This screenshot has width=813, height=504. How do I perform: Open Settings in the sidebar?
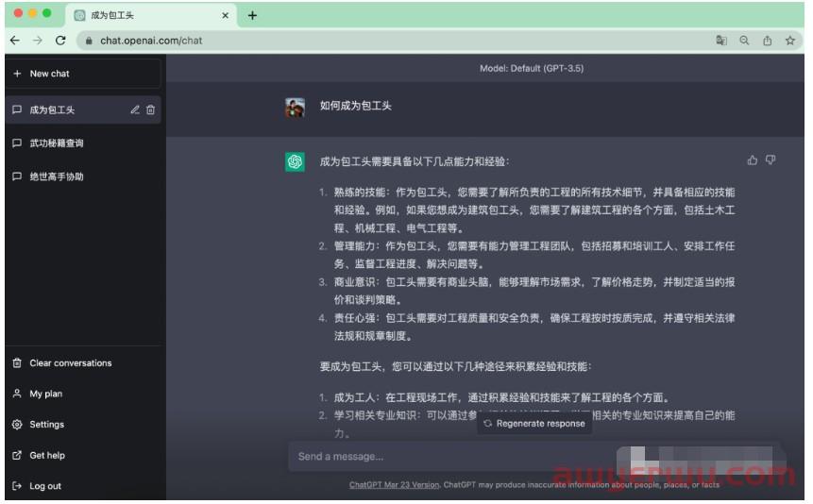tap(83, 425)
